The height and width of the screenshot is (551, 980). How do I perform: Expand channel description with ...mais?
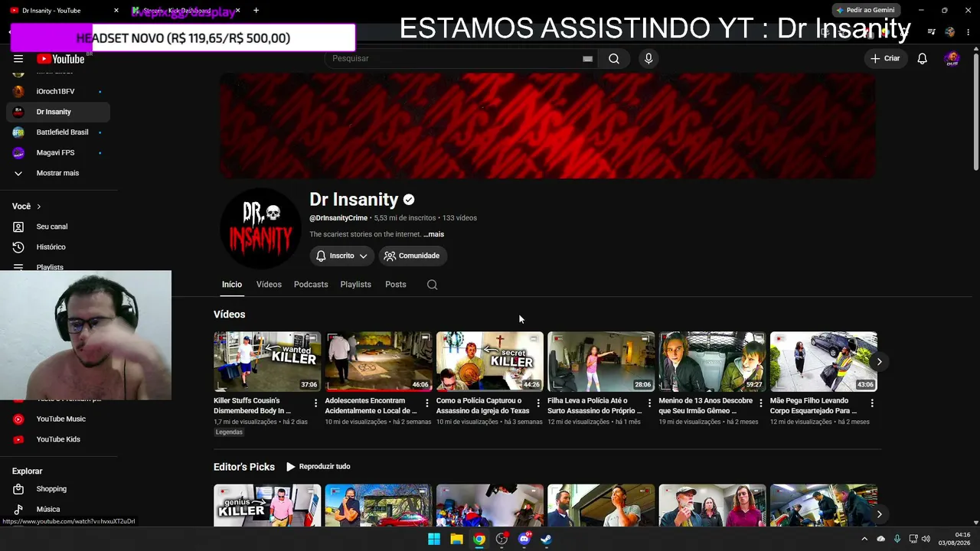[x=433, y=234]
